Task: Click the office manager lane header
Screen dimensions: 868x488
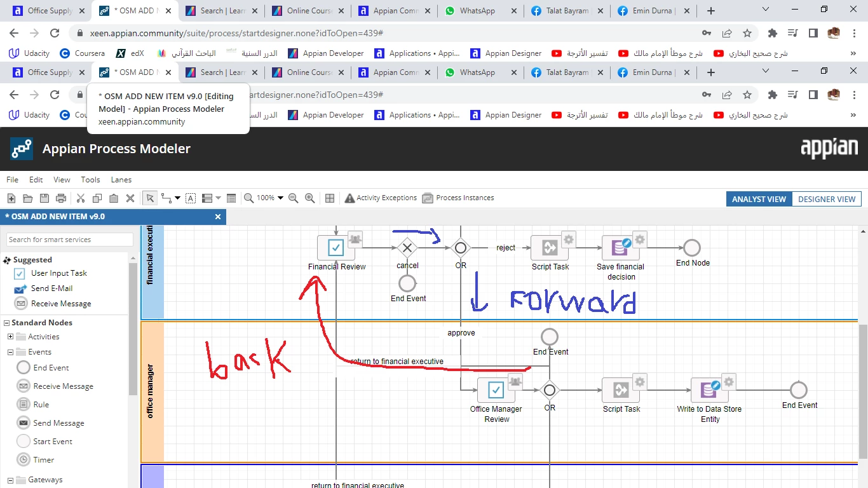Action: click(153, 391)
